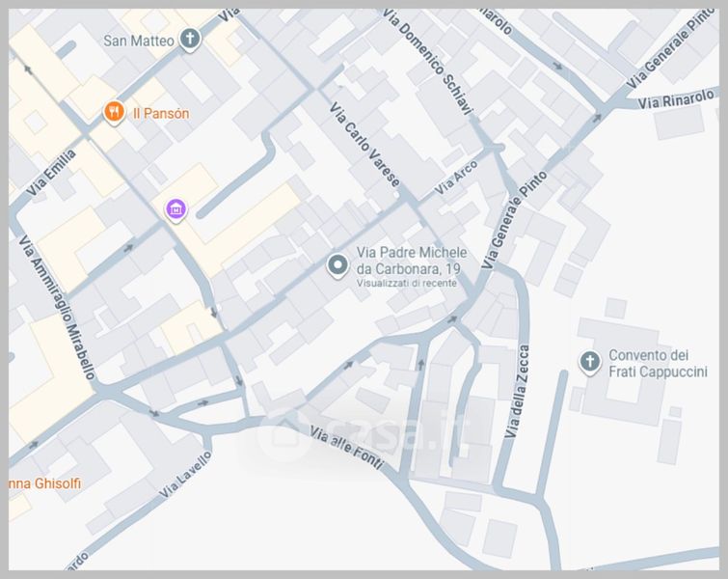Click the Via Ammiraglio Mirabello street label
The height and width of the screenshot is (579, 728).
tap(57, 307)
